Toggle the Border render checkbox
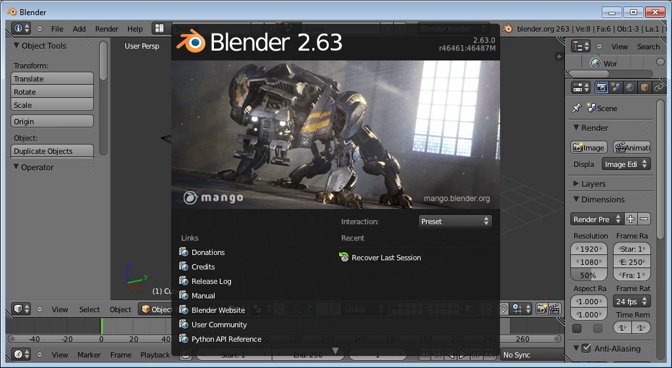Viewport: 672px width, 368px height. [x=577, y=328]
